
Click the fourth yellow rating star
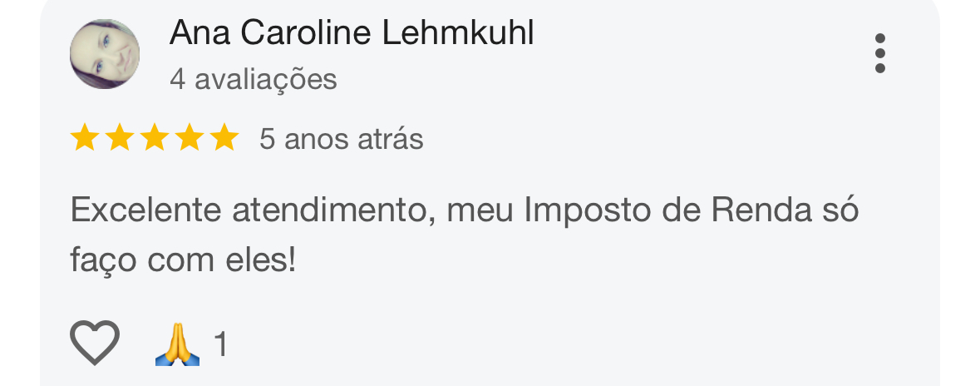(x=190, y=138)
